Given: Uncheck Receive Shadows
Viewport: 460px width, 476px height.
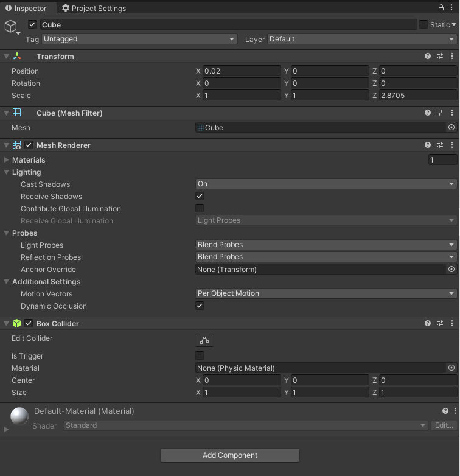Looking at the screenshot, I should [200, 196].
